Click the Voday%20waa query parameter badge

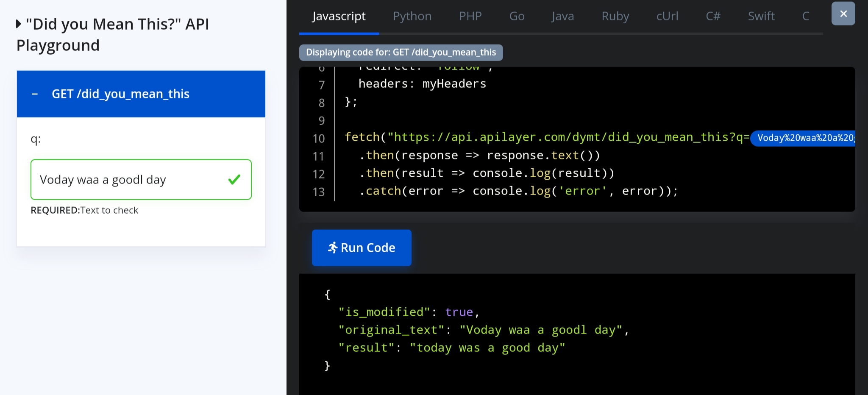[x=803, y=138]
